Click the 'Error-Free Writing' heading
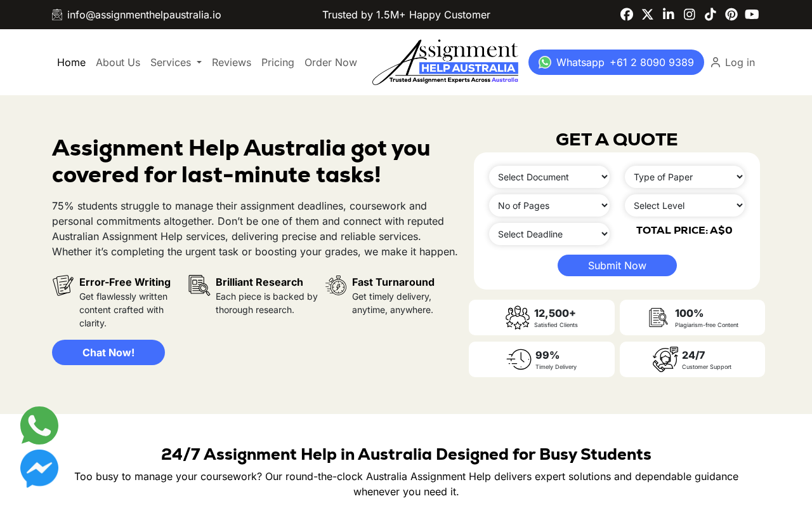Screen dimensions: 812x508 click(125, 282)
